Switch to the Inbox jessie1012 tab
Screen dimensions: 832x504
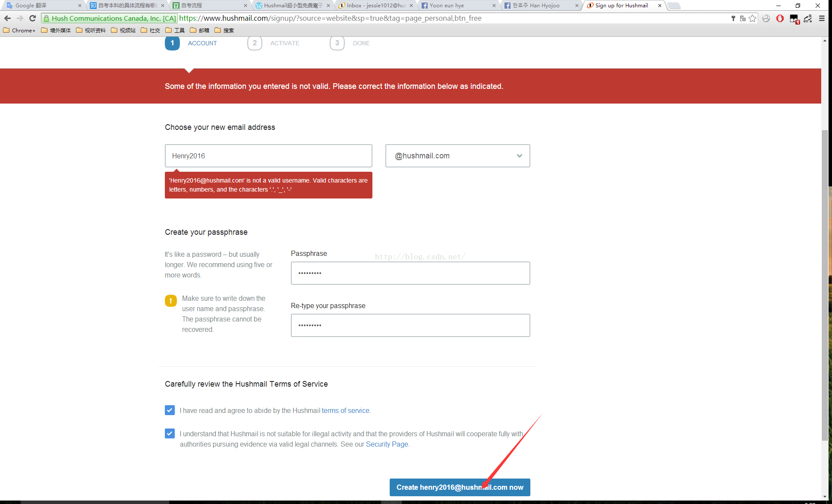pyautogui.click(x=374, y=6)
